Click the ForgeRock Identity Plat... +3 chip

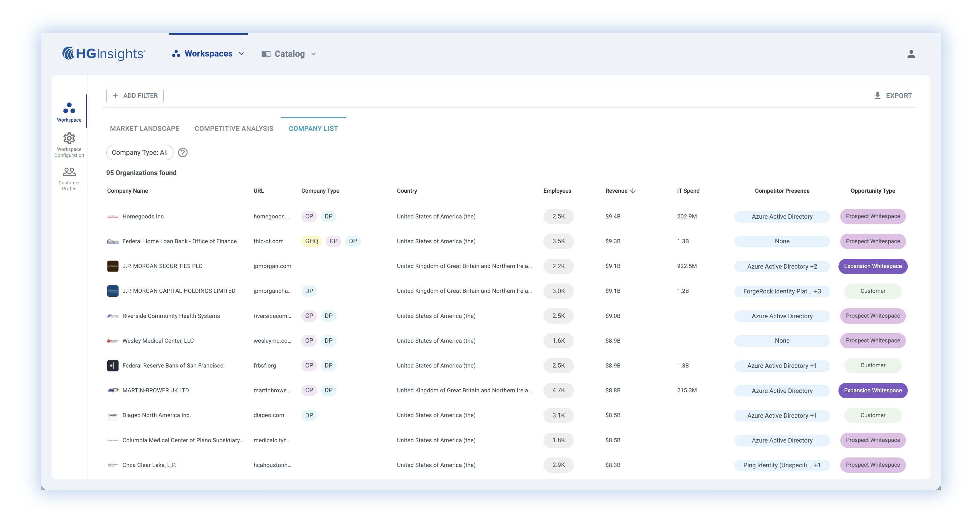click(782, 291)
